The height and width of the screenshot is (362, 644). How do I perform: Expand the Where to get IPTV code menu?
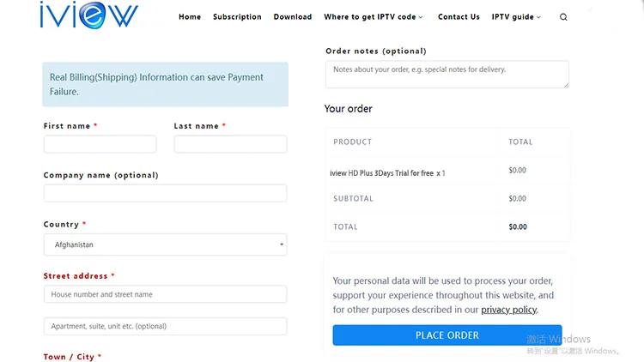(x=373, y=17)
